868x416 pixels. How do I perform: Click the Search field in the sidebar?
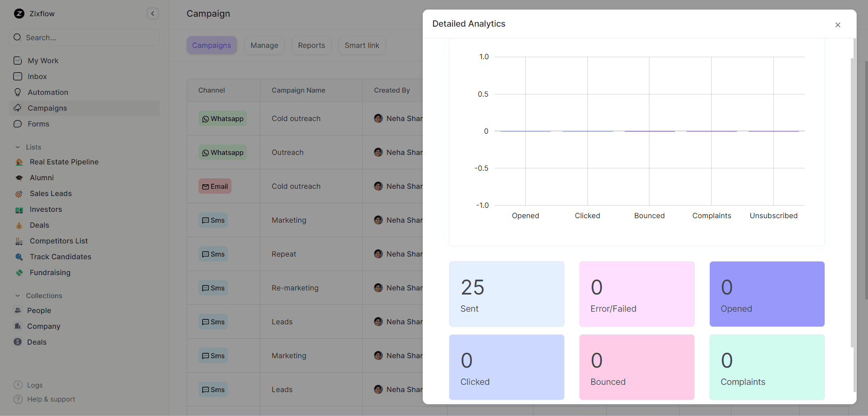[x=84, y=37]
